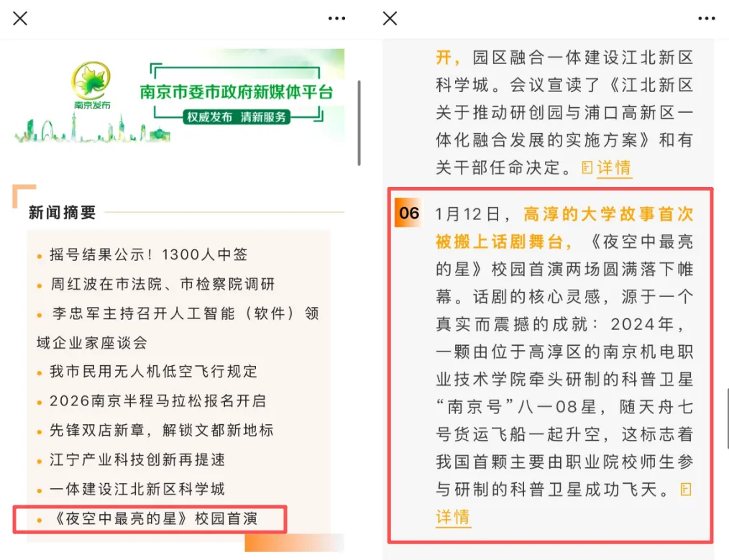Click 一体建设江北新区科学城 headline
Viewport: 729px width, 560px height.
point(137,489)
